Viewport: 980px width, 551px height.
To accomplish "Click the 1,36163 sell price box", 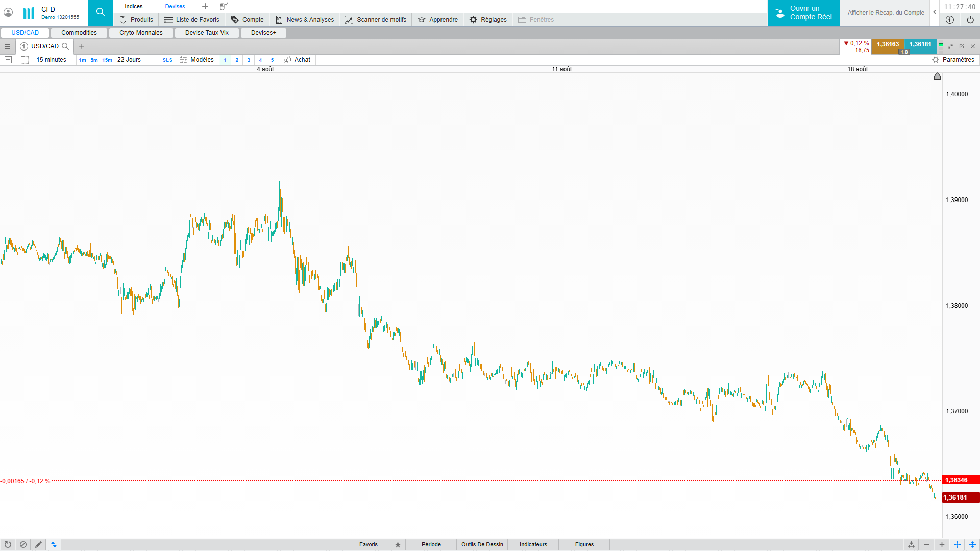I will click(x=888, y=44).
